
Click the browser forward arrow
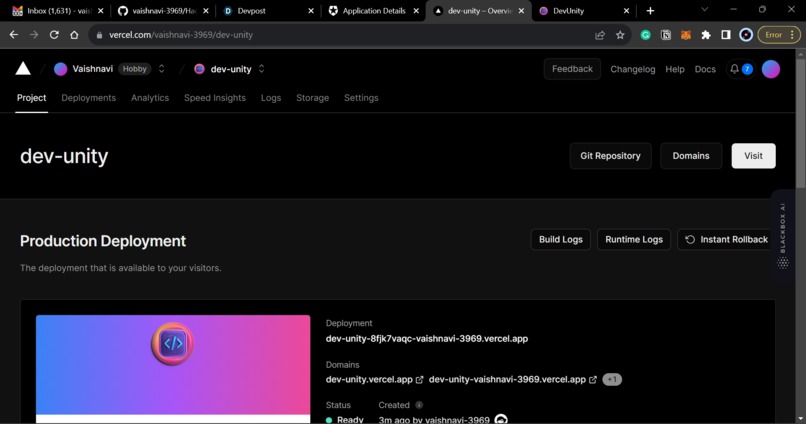coord(34,35)
